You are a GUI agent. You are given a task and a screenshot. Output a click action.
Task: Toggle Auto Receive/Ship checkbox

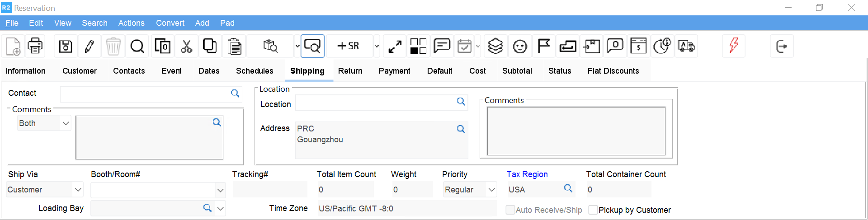pyautogui.click(x=510, y=210)
